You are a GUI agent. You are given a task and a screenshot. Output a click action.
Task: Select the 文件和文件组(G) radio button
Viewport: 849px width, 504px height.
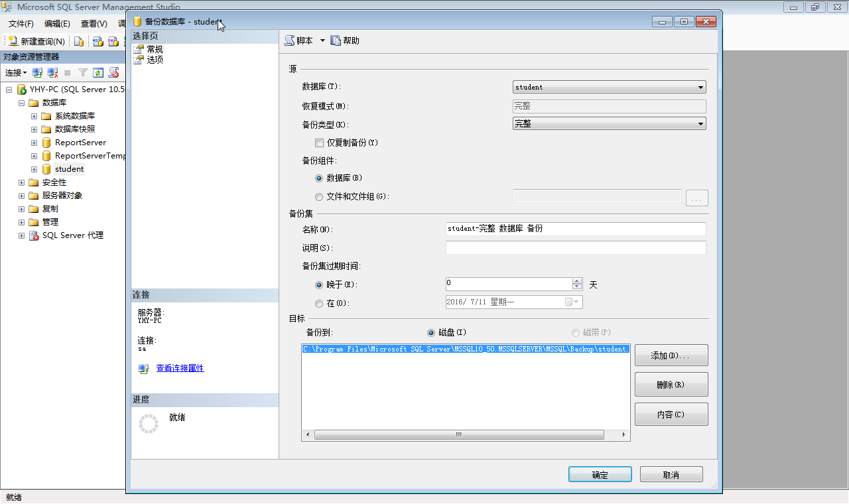(x=319, y=197)
